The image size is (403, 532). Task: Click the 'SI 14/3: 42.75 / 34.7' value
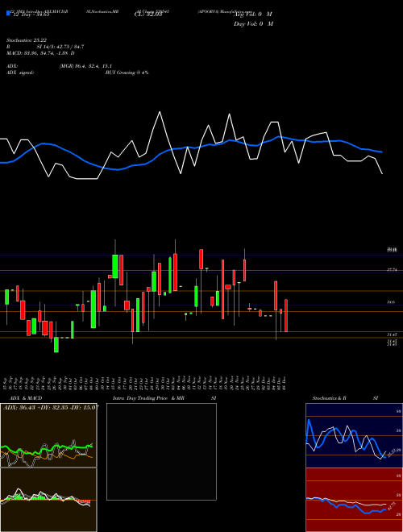[x=60, y=47]
